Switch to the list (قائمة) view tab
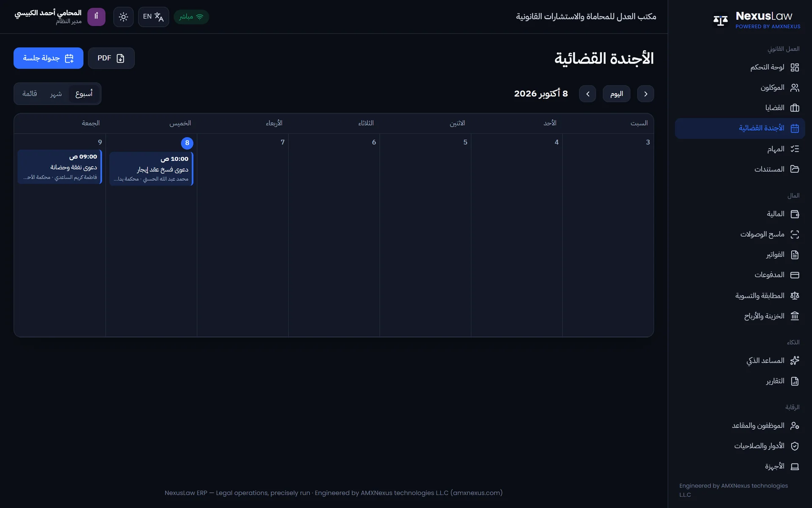This screenshot has width=812, height=508. (x=30, y=94)
